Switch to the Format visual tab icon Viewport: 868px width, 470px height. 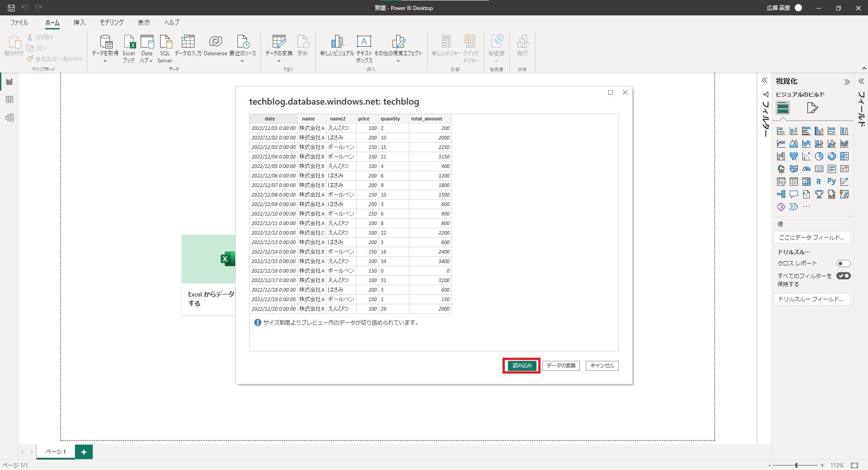[x=812, y=108]
